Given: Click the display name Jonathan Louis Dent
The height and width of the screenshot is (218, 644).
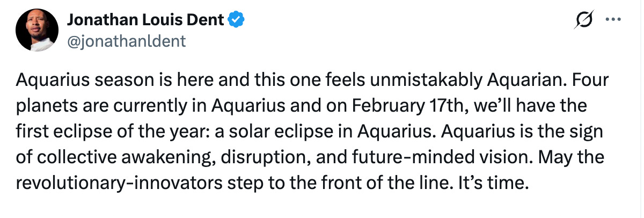Looking at the screenshot, I should click(x=146, y=20).
